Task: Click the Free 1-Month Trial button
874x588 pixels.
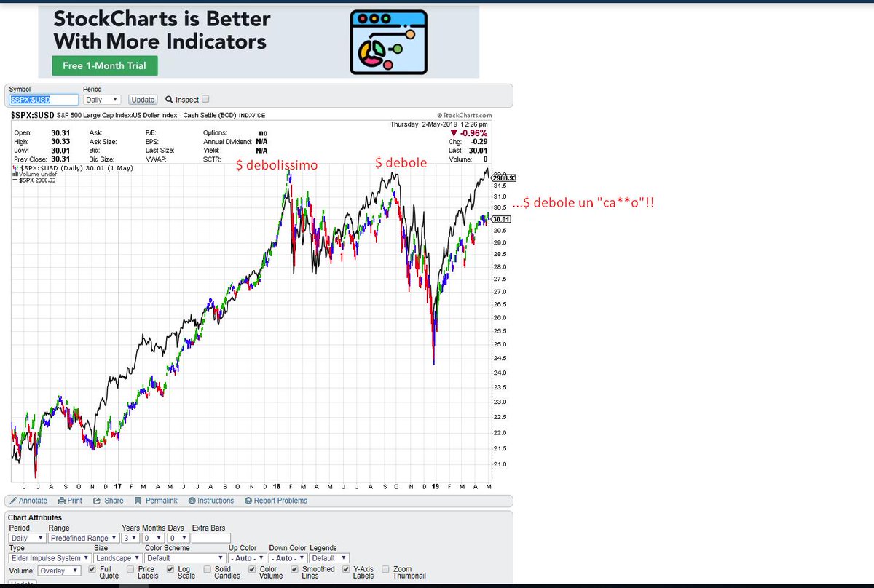Action: pos(104,65)
